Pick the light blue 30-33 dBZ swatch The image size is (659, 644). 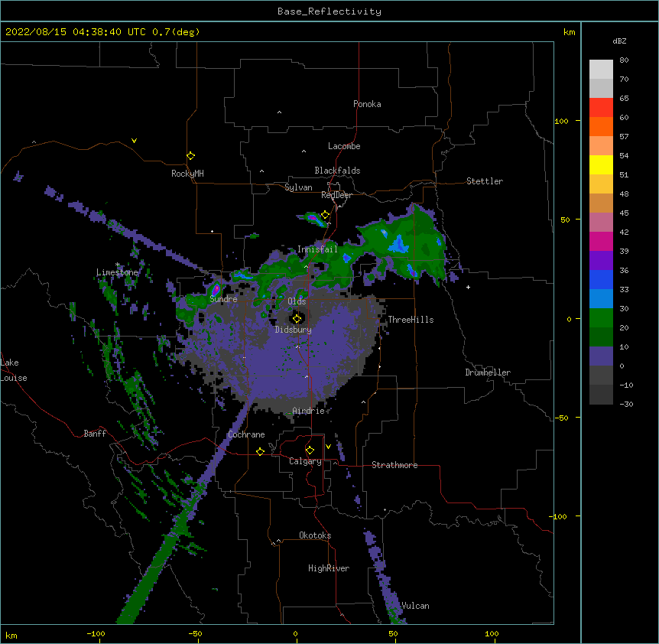click(x=601, y=299)
